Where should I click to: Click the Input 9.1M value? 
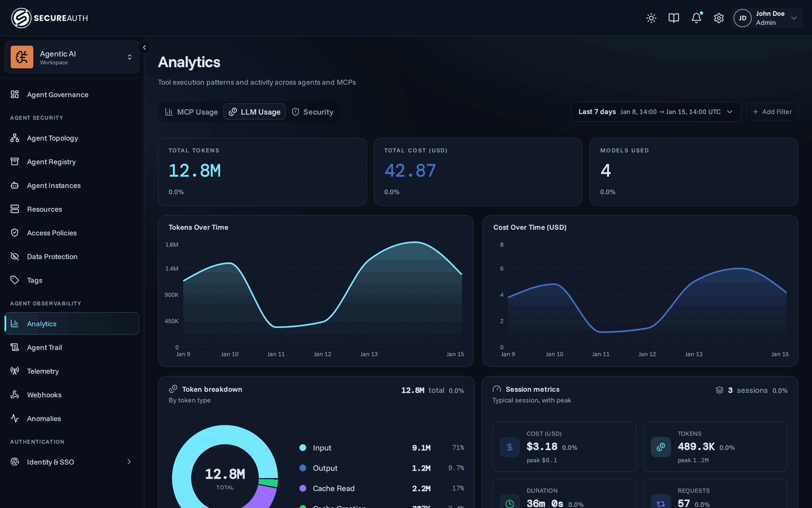coord(421,448)
